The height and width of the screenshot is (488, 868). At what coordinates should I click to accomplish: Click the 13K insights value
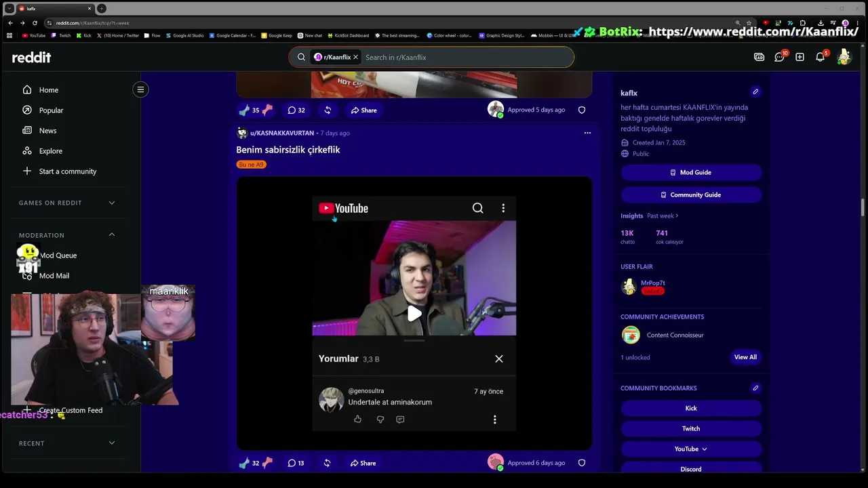[x=627, y=233]
